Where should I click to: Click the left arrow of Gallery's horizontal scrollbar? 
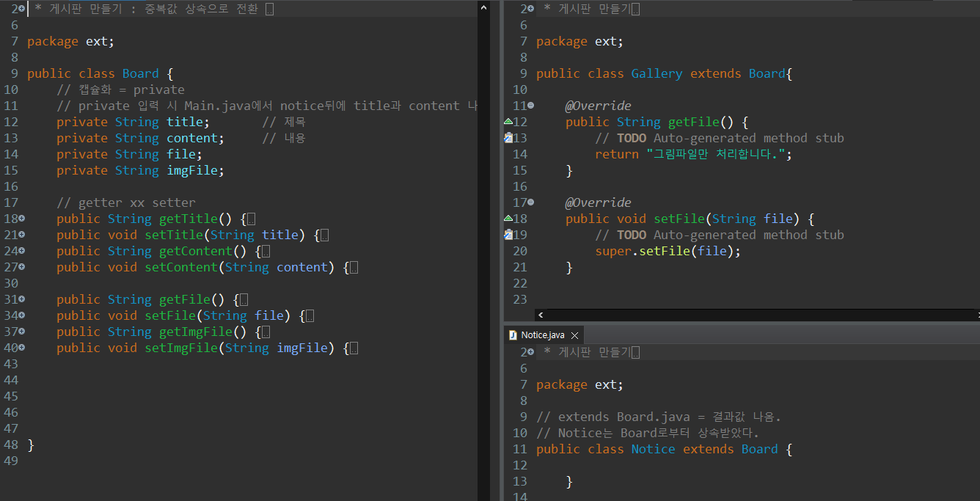pyautogui.click(x=541, y=315)
